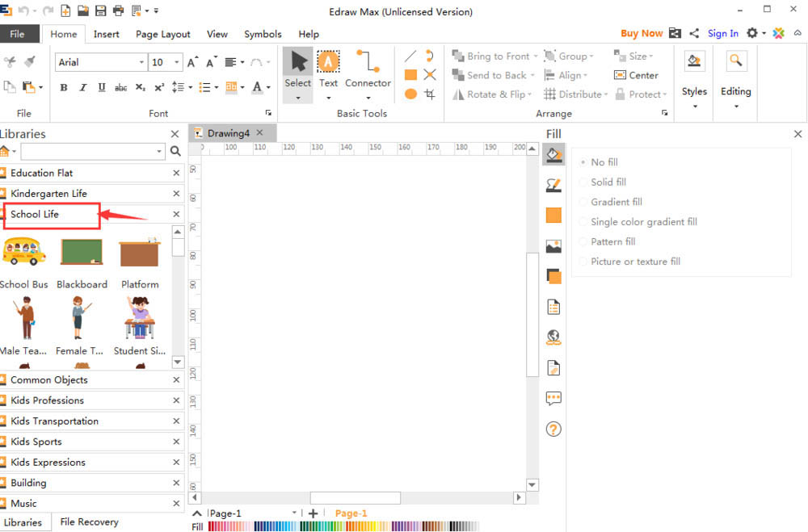Click the Help question mark sidebar icon

coord(553,429)
